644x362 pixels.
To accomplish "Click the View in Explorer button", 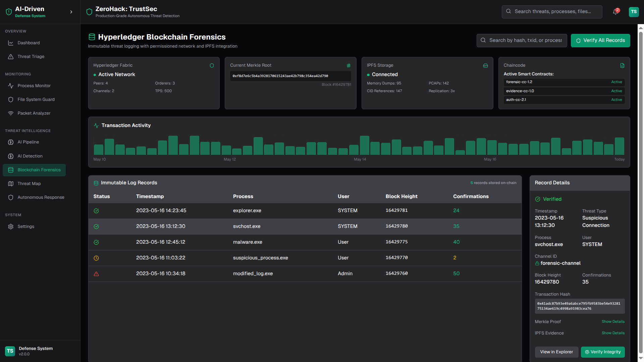I will [x=556, y=352].
